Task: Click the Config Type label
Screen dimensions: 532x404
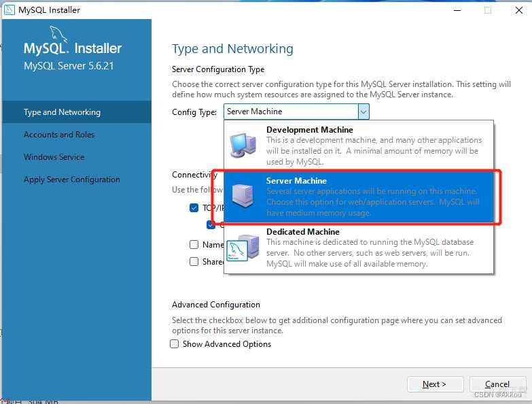Action: tap(194, 112)
